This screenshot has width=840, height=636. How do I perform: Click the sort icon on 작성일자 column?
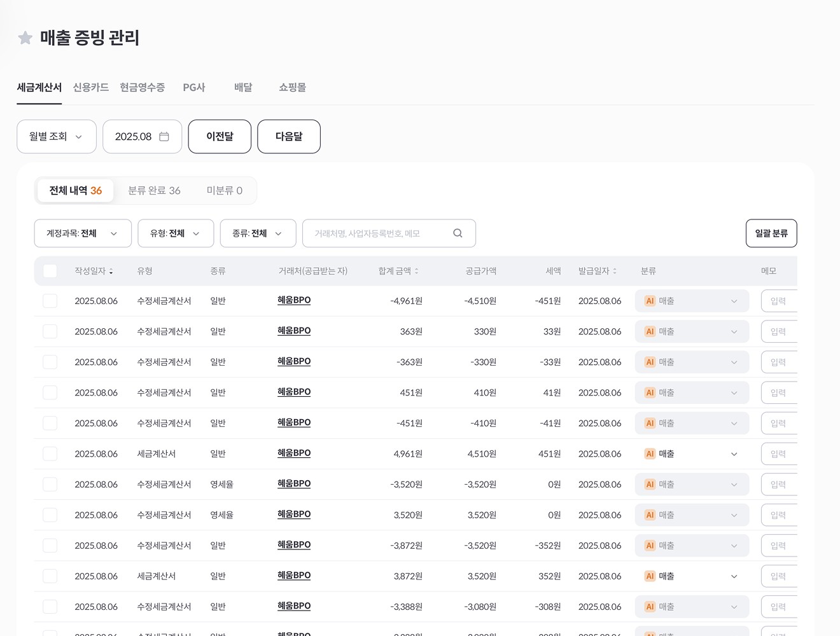tap(111, 271)
